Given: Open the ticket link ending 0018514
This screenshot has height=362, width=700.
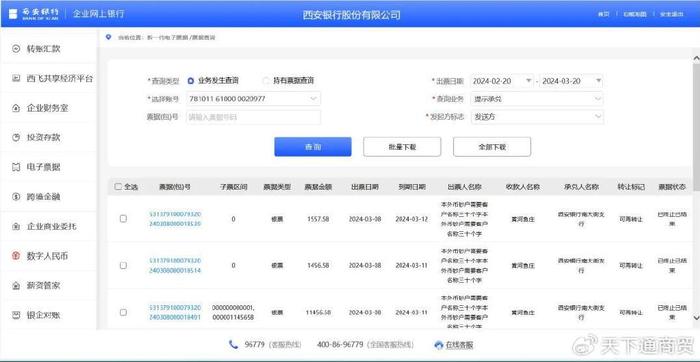Looking at the screenshot, I should 175,265.
